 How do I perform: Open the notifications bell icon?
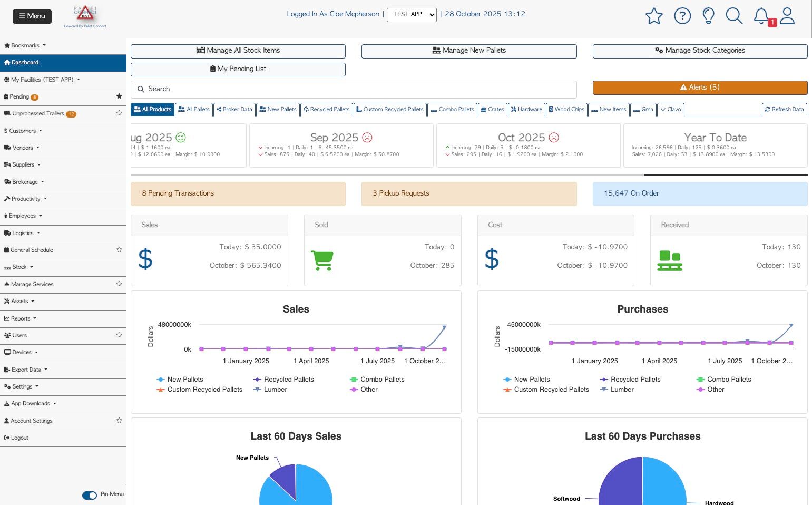click(x=761, y=16)
